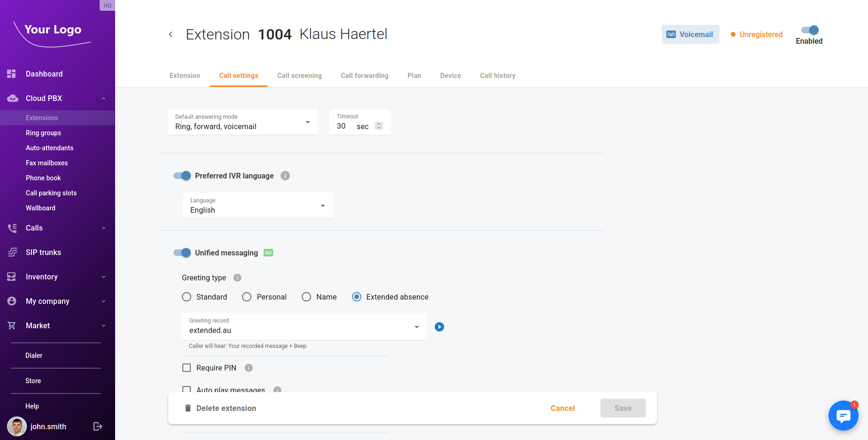The image size is (868, 440).
Task: Select the Personal greeting type radio button
Action: coord(247,297)
